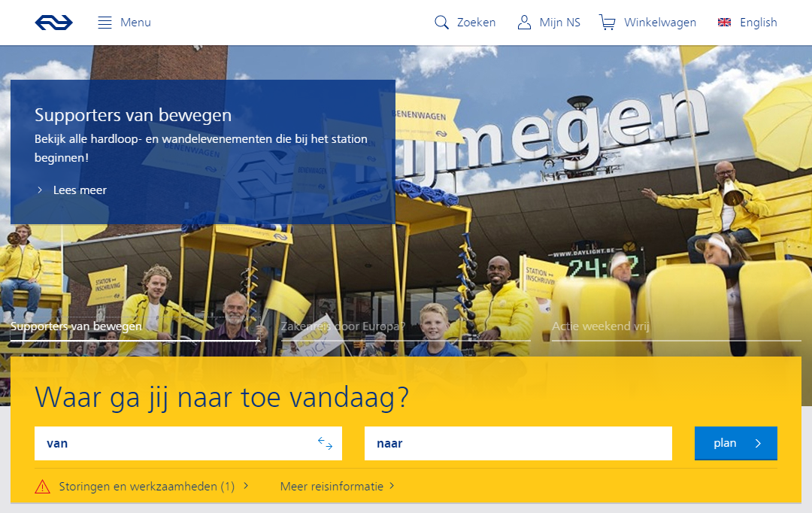This screenshot has width=812, height=513.
Task: Switch language to English
Action: 758,23
